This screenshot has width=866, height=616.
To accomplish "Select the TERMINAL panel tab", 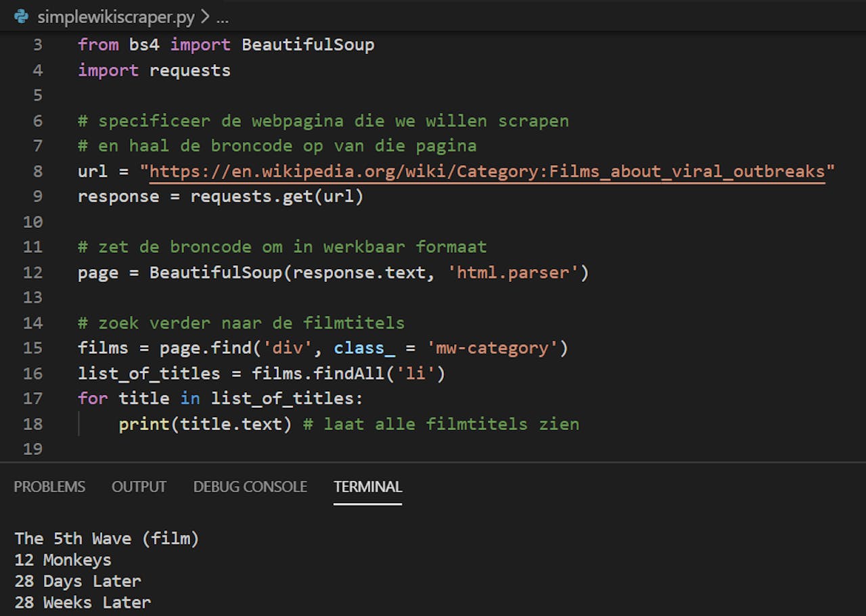I will [x=367, y=487].
